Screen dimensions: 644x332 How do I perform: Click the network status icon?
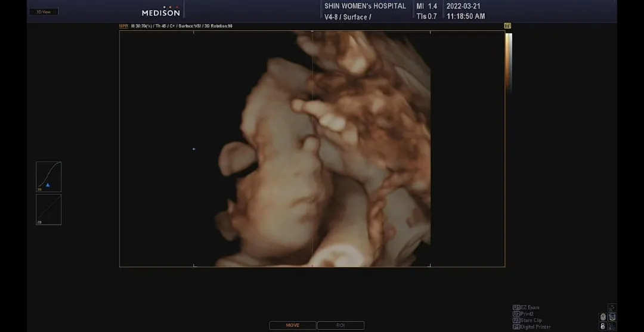pos(612,308)
